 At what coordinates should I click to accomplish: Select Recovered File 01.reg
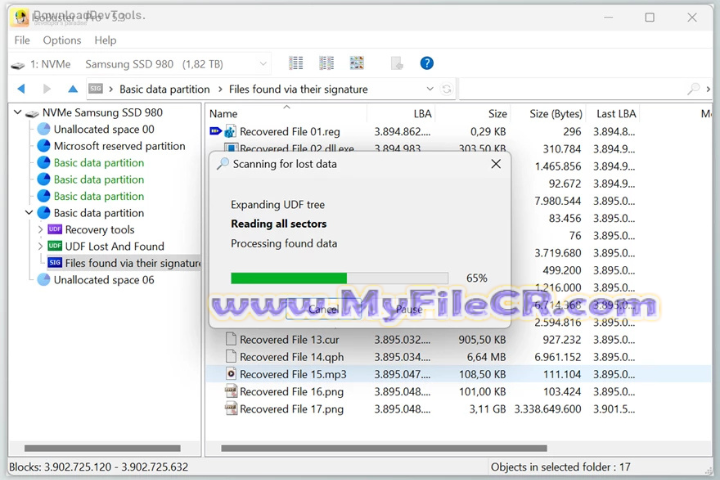coord(290,132)
